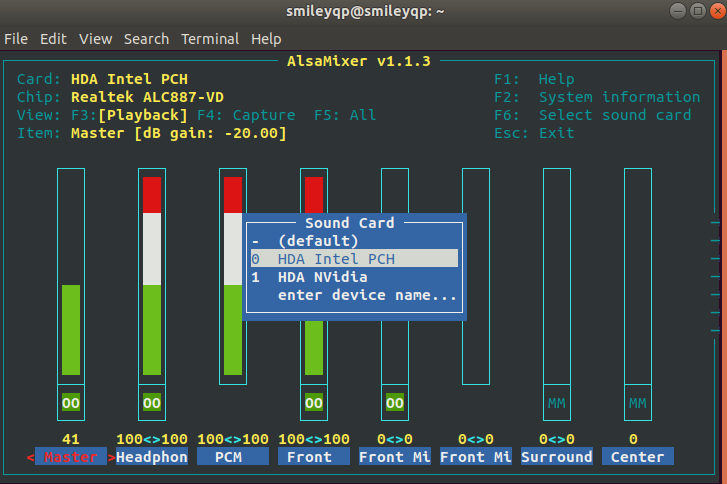Image resolution: width=727 pixels, height=484 pixels.
Task: Select the Headphon channel label
Action: pos(152,457)
